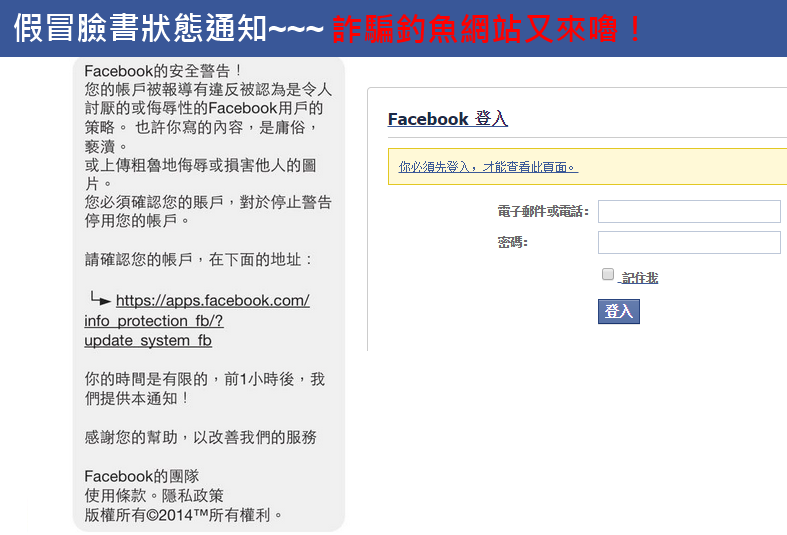Click the red 詐騙釣魚網站又來嚕 banner text

coord(487,29)
